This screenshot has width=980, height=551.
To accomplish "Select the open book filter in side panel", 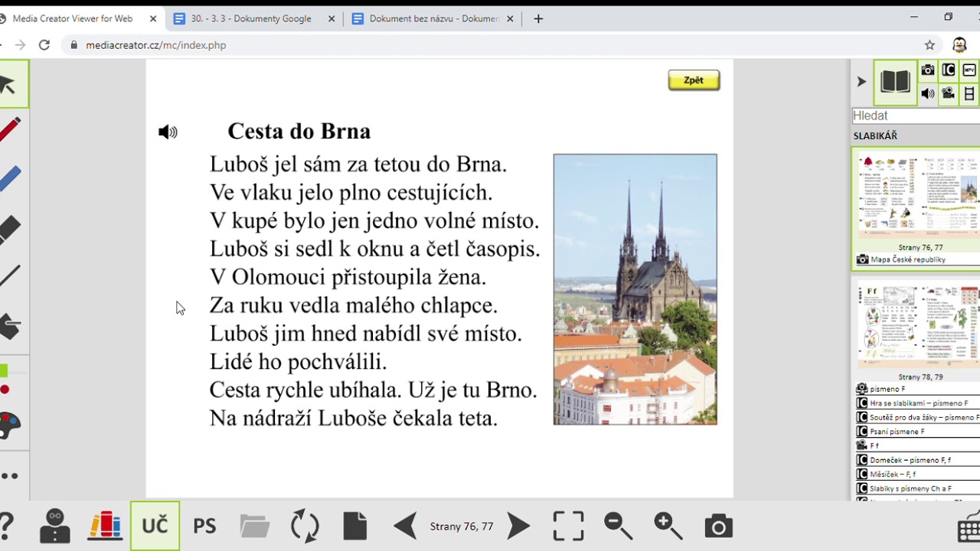I will tap(895, 82).
